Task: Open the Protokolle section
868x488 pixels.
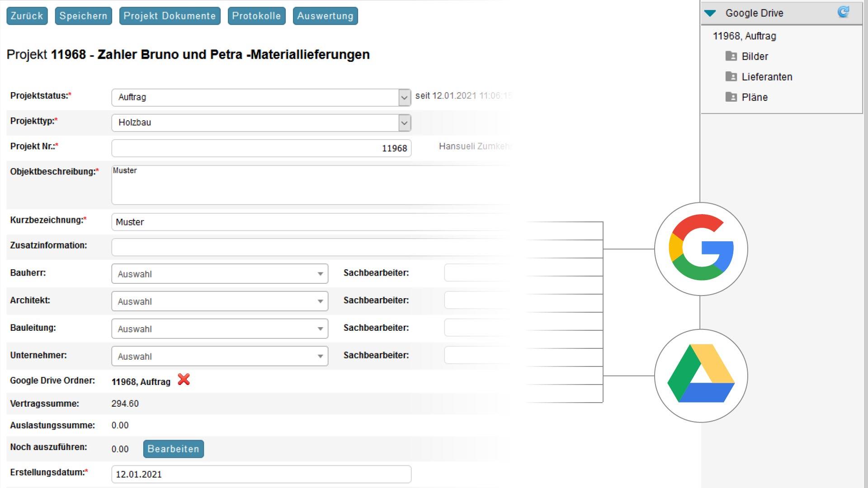Action: (x=256, y=16)
